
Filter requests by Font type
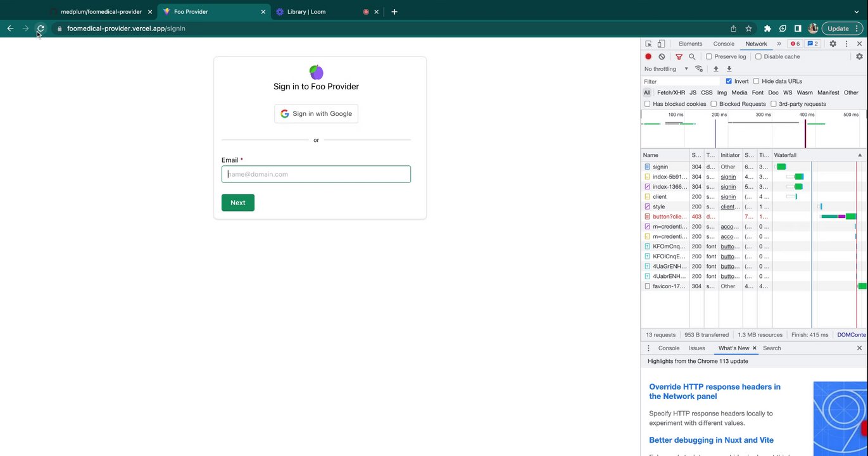click(757, 92)
